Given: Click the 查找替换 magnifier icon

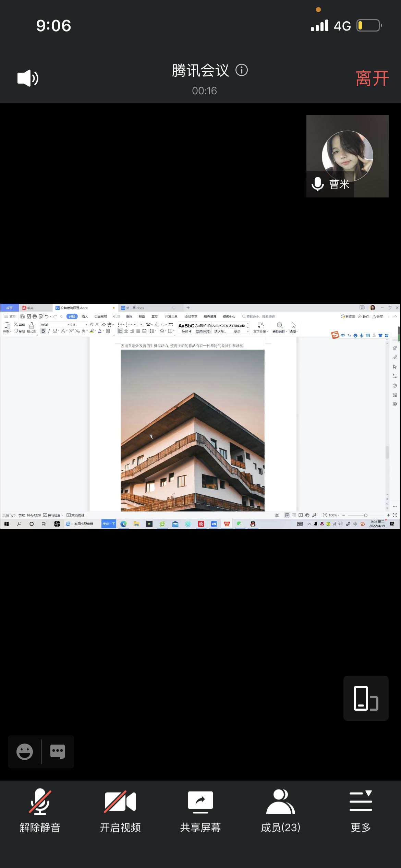Looking at the screenshot, I should point(280,325).
